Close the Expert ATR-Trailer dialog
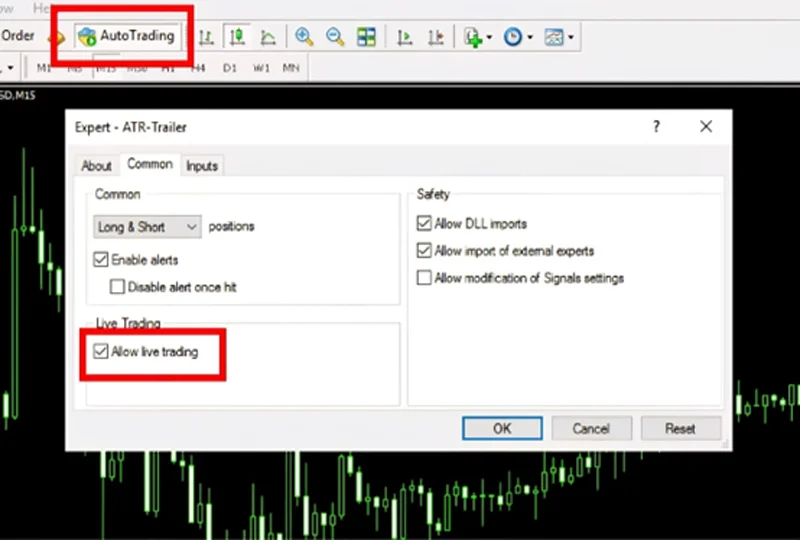 (x=706, y=126)
